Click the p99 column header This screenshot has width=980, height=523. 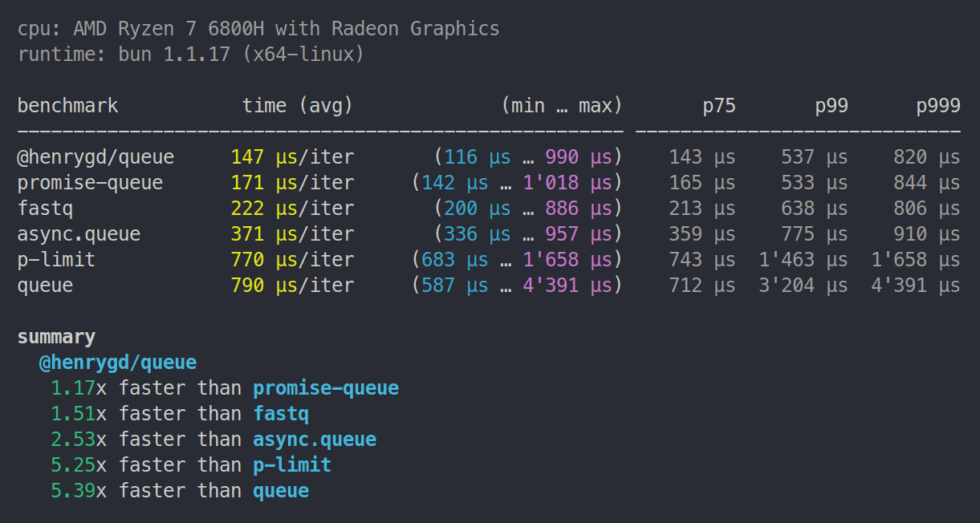[x=832, y=106]
